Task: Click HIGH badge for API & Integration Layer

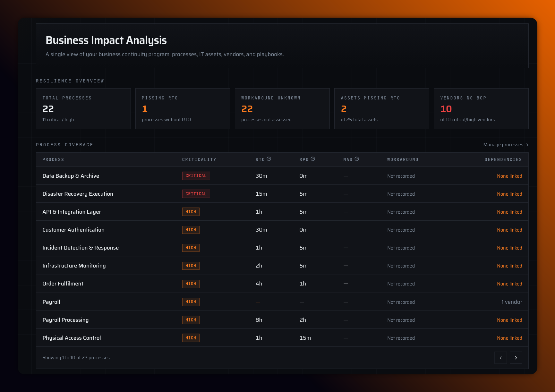Action: point(191,212)
